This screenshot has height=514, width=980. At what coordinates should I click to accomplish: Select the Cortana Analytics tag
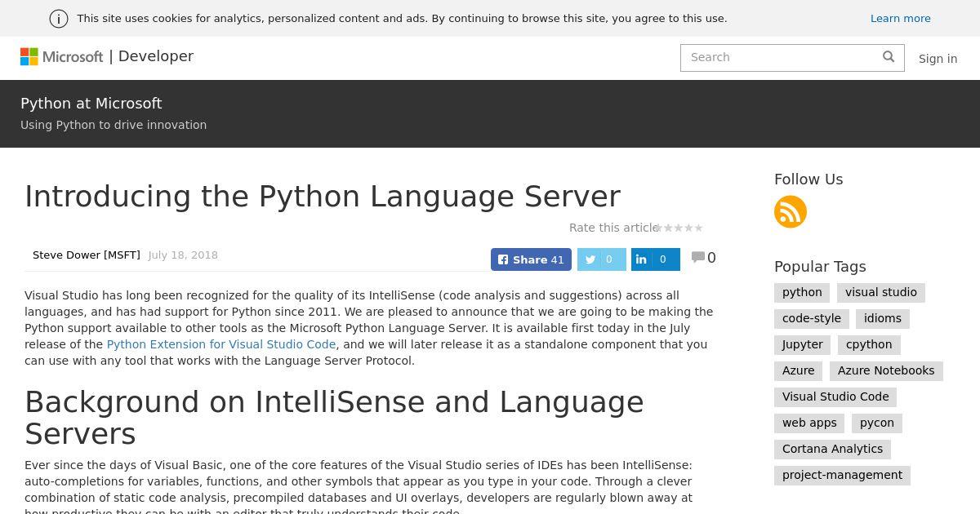click(832, 449)
